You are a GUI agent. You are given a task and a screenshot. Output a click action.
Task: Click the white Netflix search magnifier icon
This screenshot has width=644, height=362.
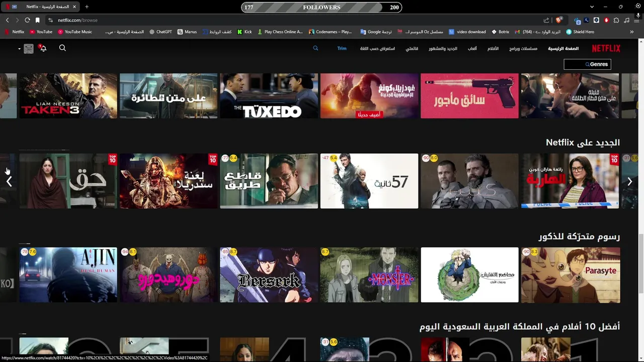62,48
